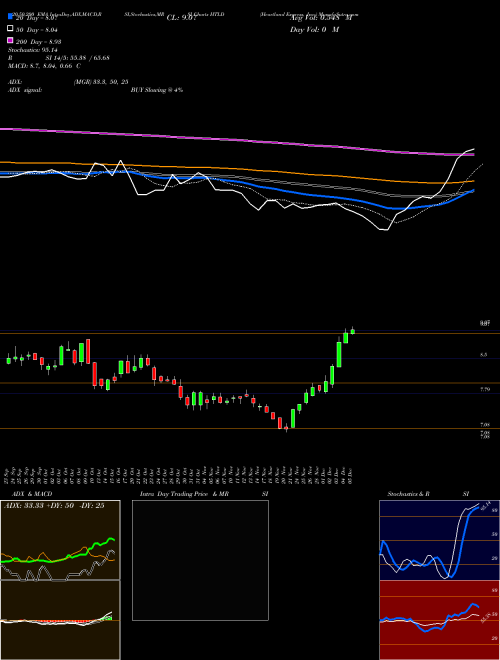This screenshot has width=500, height=660.
Task: Click the 'CL: 9.07' closing price label
Action: point(181,18)
